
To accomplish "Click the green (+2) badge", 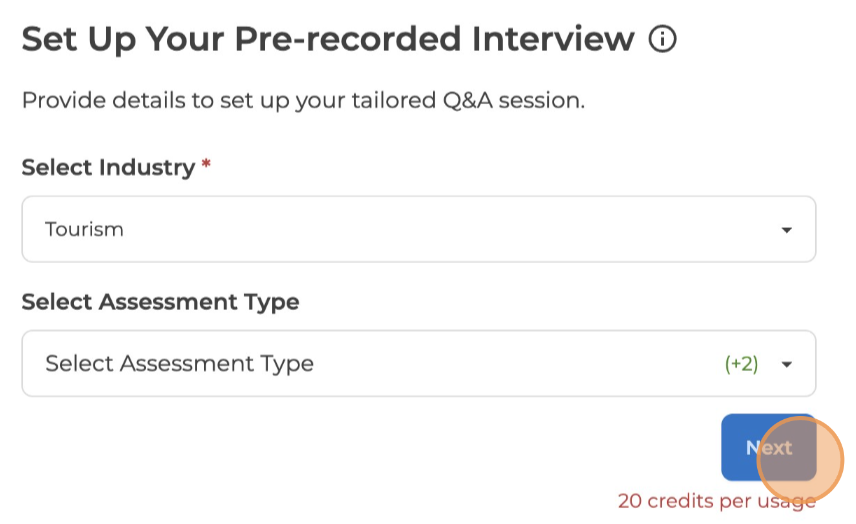I will (741, 364).
